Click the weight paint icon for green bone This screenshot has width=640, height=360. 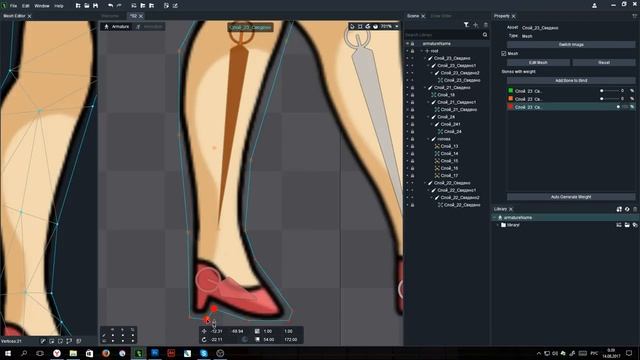pos(632,91)
